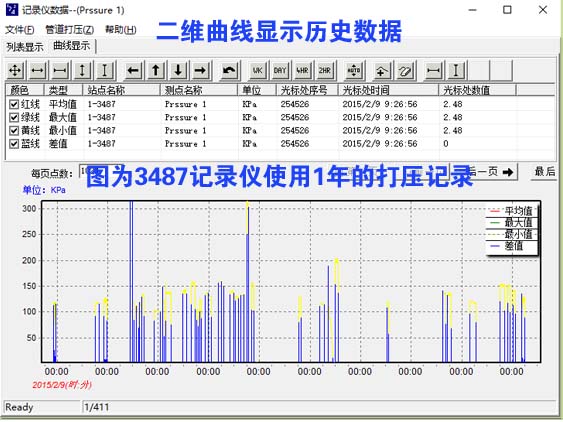Click the 光标处时间 column header
The image size is (563, 422).
pyautogui.click(x=388, y=90)
